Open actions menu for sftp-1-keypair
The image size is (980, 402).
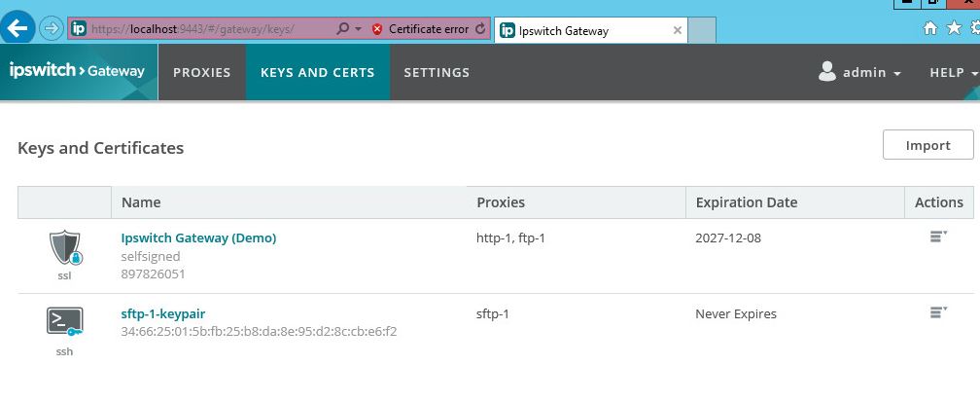point(938,311)
